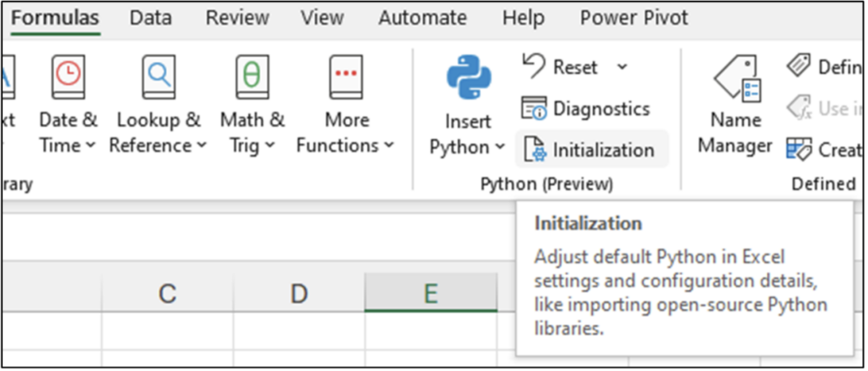The width and height of the screenshot is (868, 371).
Task: Open the Automate ribbon tab
Action: tap(422, 18)
